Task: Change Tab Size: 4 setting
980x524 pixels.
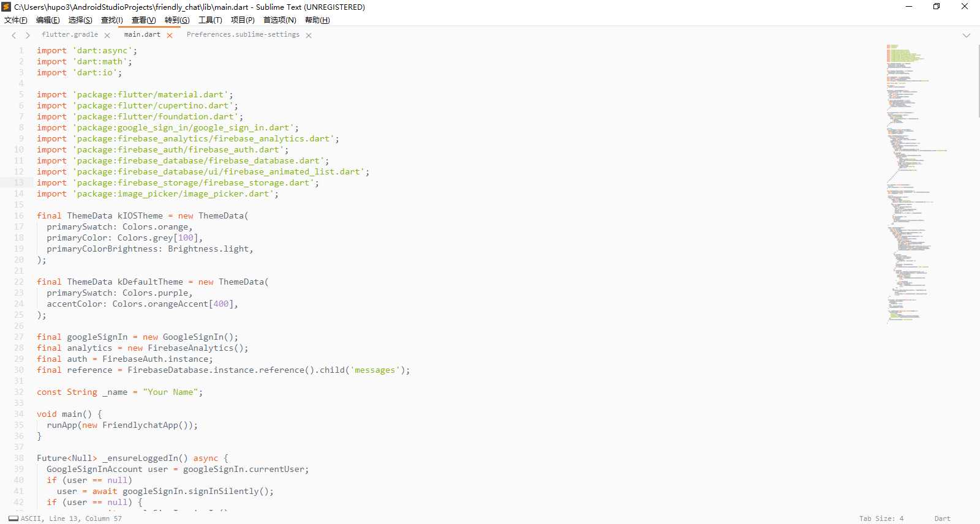Action: (881, 518)
